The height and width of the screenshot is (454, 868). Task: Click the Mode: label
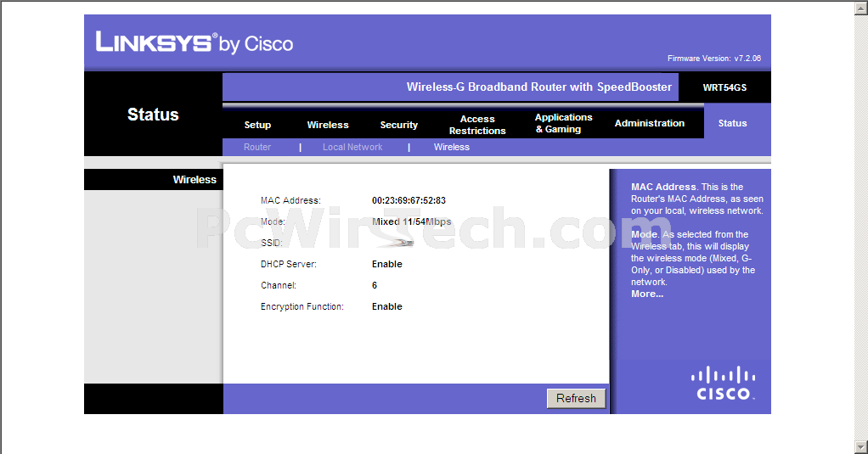(x=273, y=221)
